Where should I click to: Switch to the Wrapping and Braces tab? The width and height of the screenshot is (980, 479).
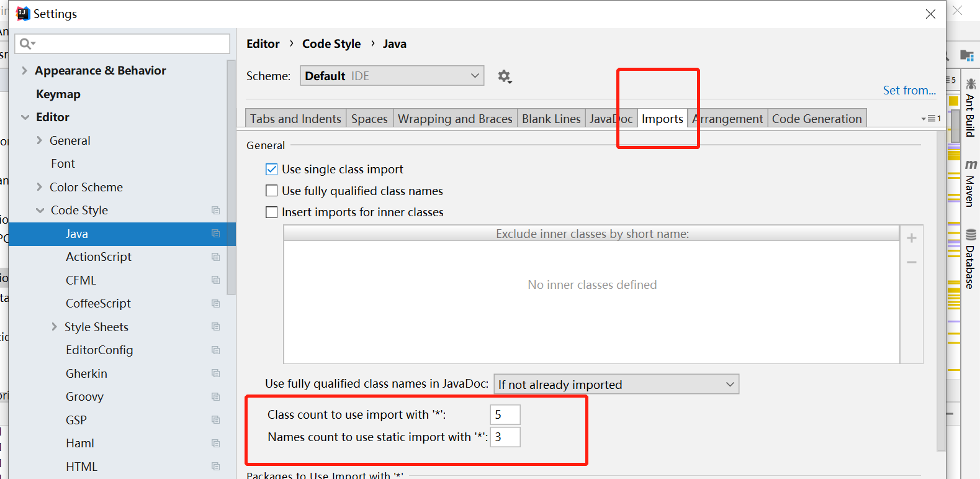pyautogui.click(x=455, y=119)
